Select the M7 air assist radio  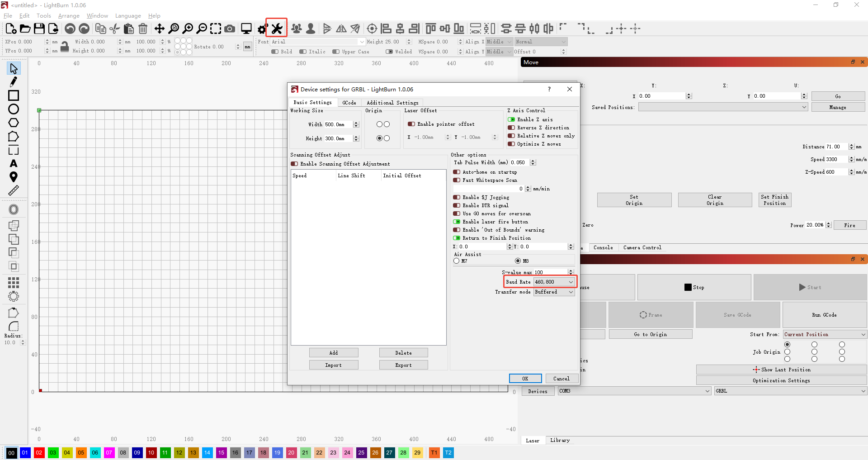(x=457, y=261)
